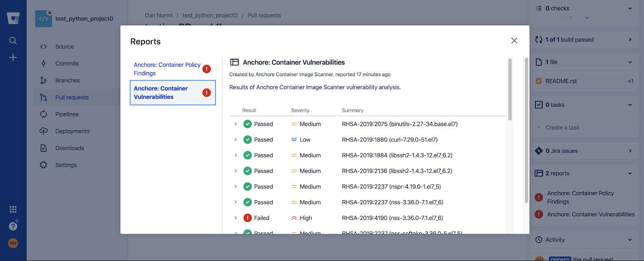Expand the RHSA-2019:2075 binutils row
This screenshot has width=644, height=261.
click(x=235, y=124)
